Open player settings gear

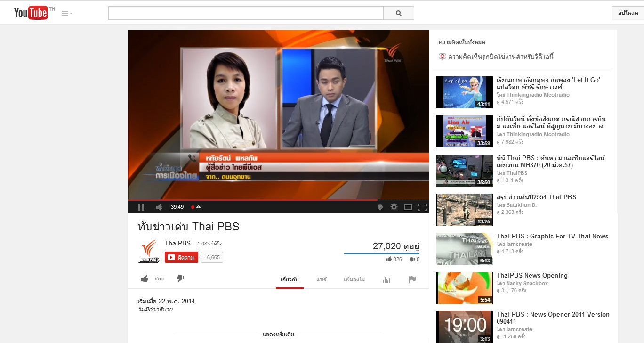[x=394, y=207]
